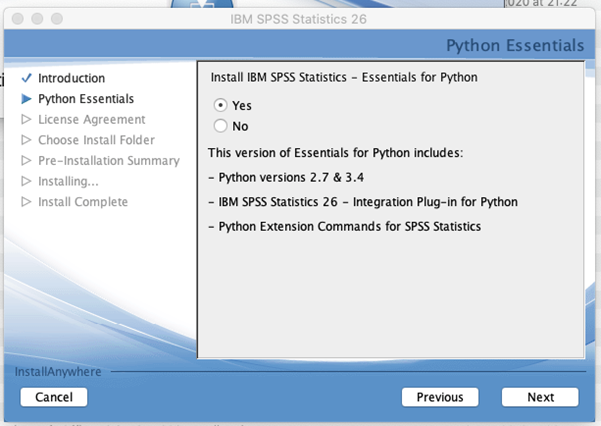This screenshot has width=601, height=426.
Task: Click the Next button
Action: tap(540, 397)
